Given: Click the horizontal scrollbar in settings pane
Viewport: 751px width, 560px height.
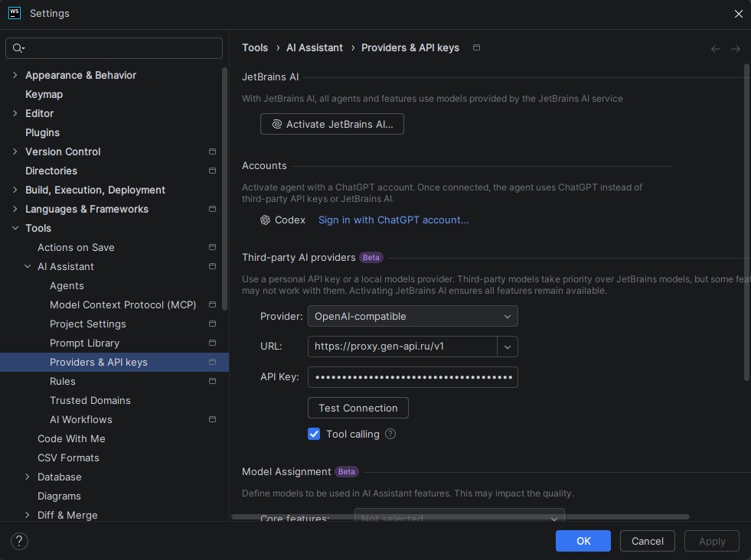Looking at the screenshot, I should pos(459,516).
